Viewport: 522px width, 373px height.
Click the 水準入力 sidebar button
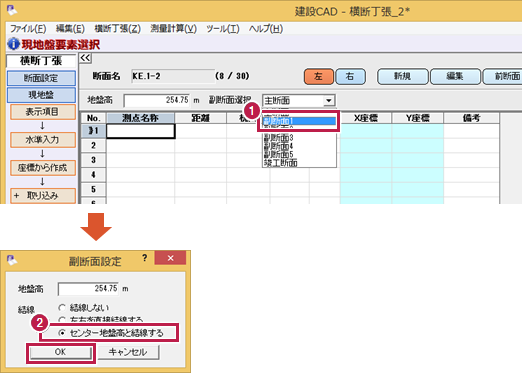pyautogui.click(x=43, y=140)
